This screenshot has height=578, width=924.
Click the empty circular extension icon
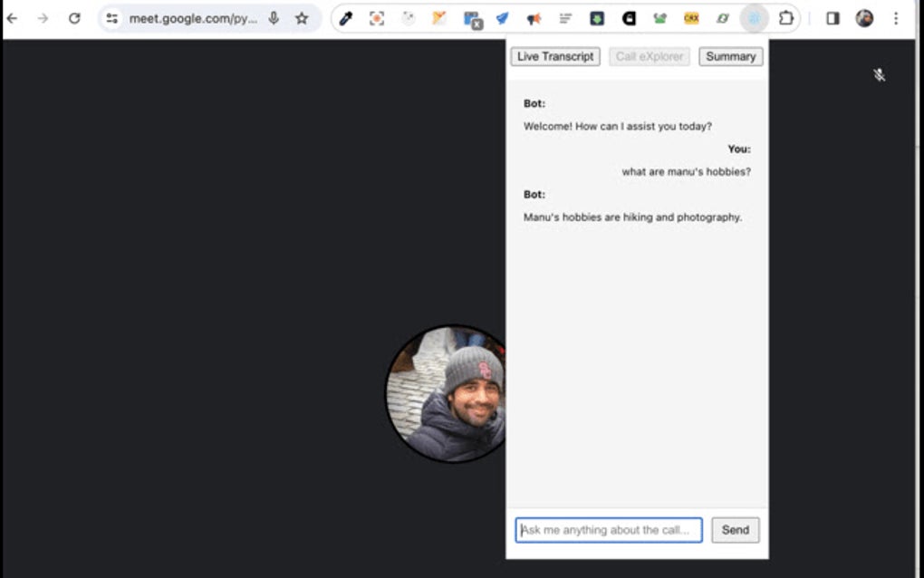pos(409,18)
